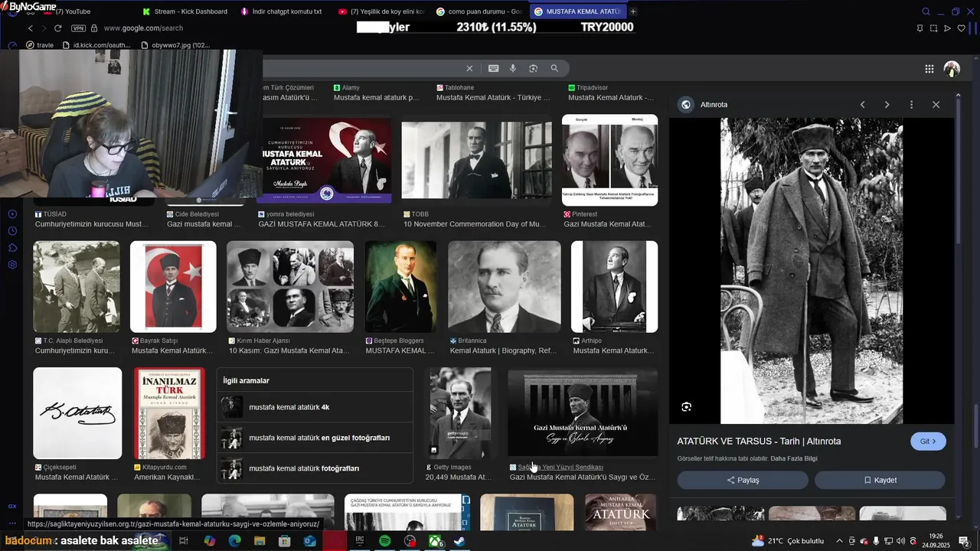Click the Lens icon on the previewed photo

point(686,406)
